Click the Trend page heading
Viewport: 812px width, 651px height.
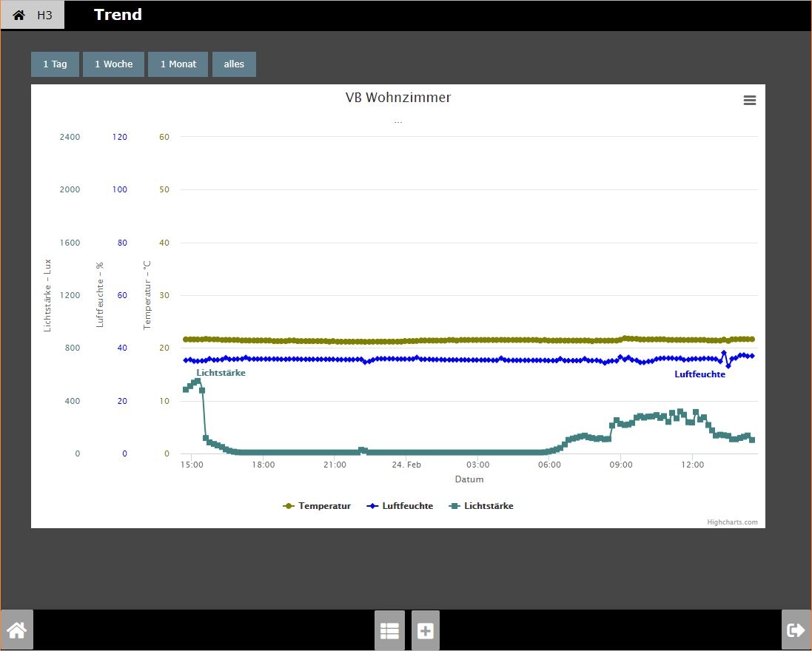click(x=118, y=15)
